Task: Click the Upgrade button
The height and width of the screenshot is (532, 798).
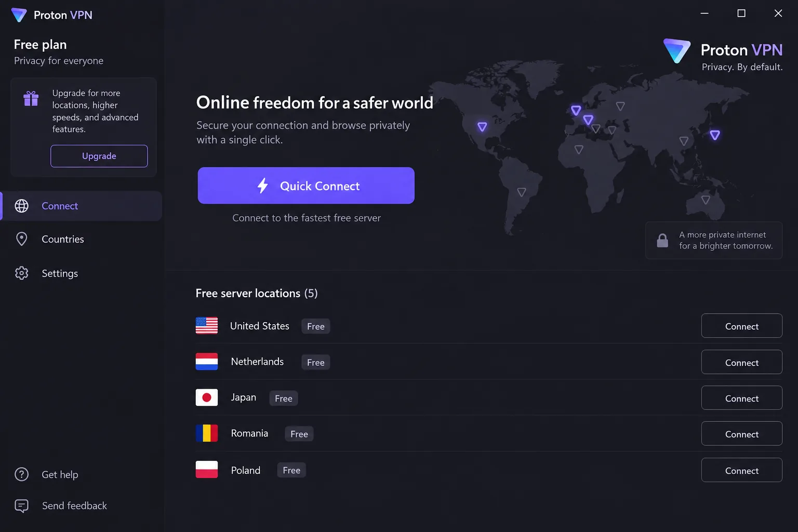Action: click(x=99, y=156)
